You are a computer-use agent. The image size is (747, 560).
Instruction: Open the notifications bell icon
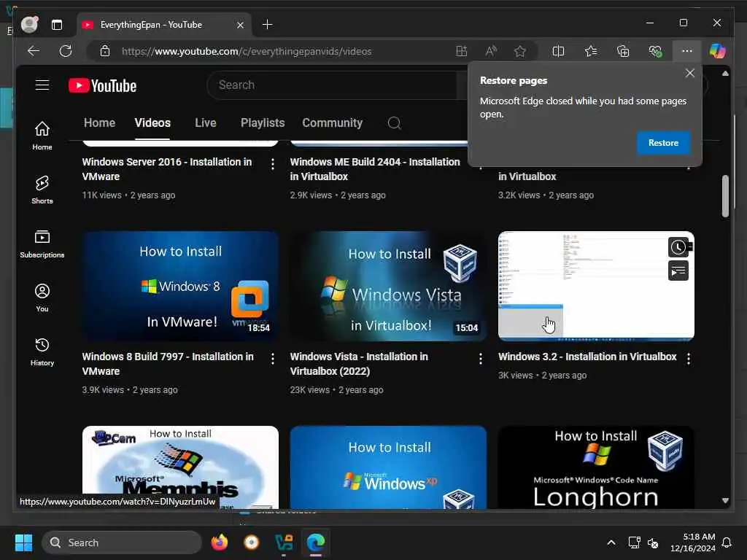(727, 542)
